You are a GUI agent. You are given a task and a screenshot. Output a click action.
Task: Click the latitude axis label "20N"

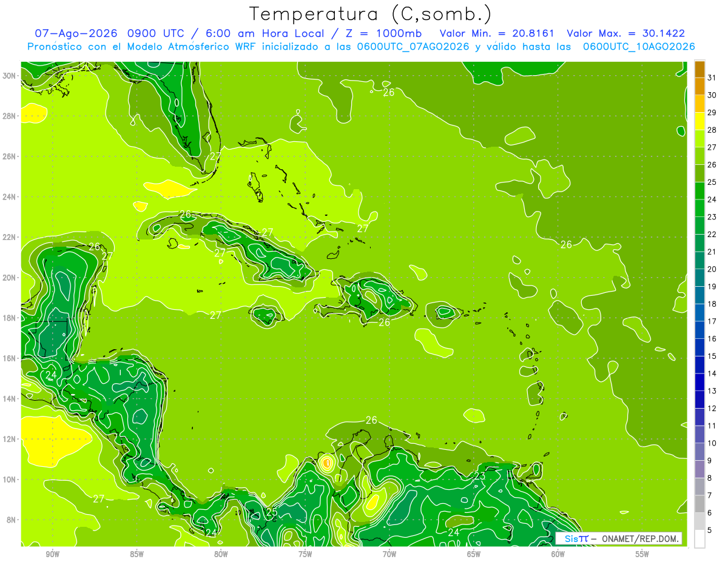click(10, 278)
